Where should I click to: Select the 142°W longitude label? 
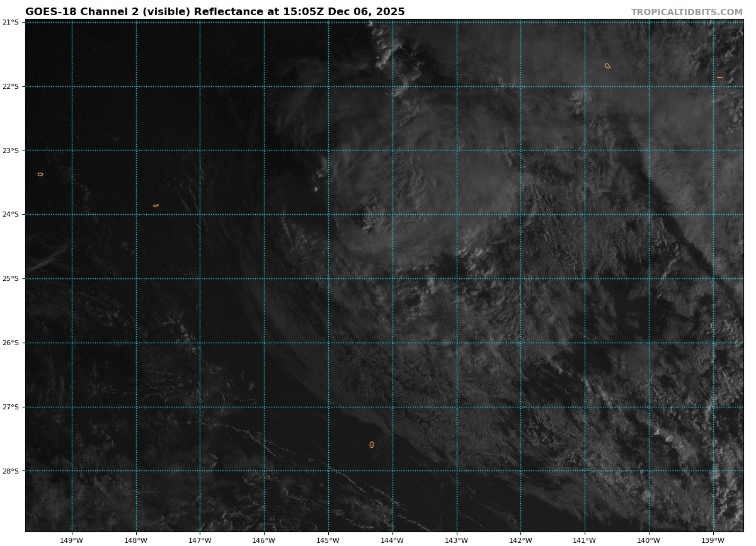coord(520,540)
